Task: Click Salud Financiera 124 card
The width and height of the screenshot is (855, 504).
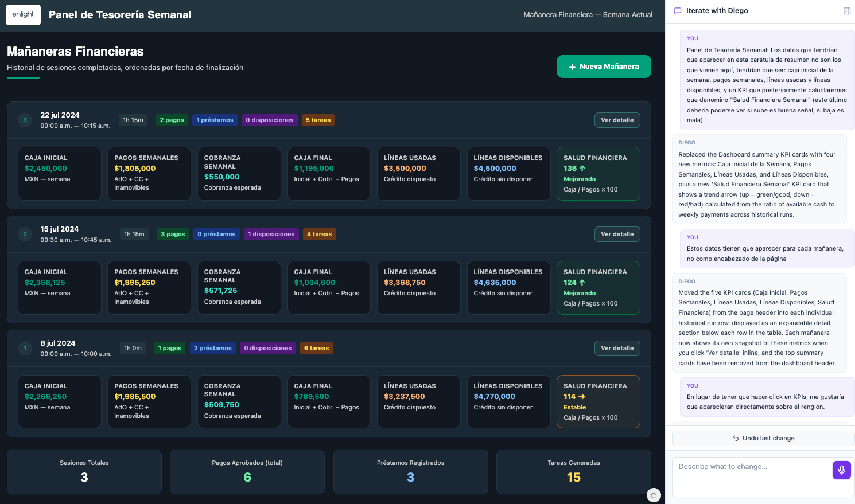Action: pyautogui.click(x=598, y=288)
